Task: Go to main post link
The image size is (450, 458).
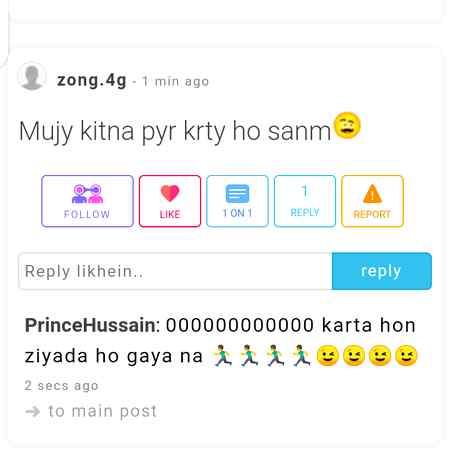Action: pyautogui.click(x=102, y=411)
